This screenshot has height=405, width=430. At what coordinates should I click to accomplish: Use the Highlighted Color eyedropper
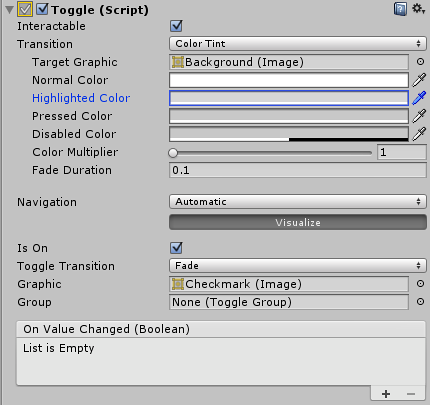click(419, 98)
